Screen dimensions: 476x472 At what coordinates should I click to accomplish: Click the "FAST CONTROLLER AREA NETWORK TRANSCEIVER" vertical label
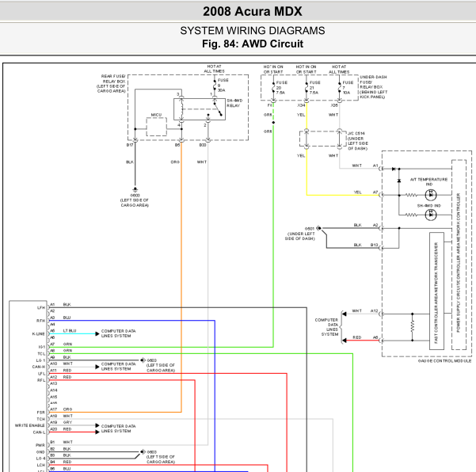click(436, 292)
